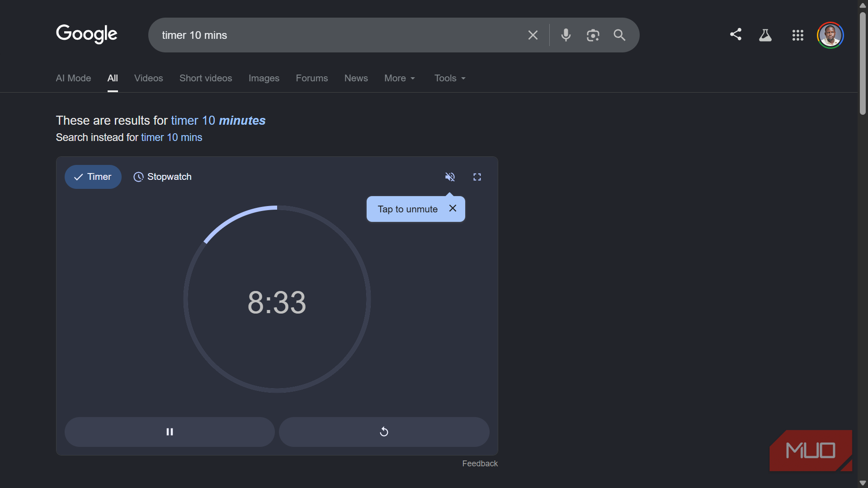Open the Forums tab
Screen dimensions: 868x488
coord(312,78)
